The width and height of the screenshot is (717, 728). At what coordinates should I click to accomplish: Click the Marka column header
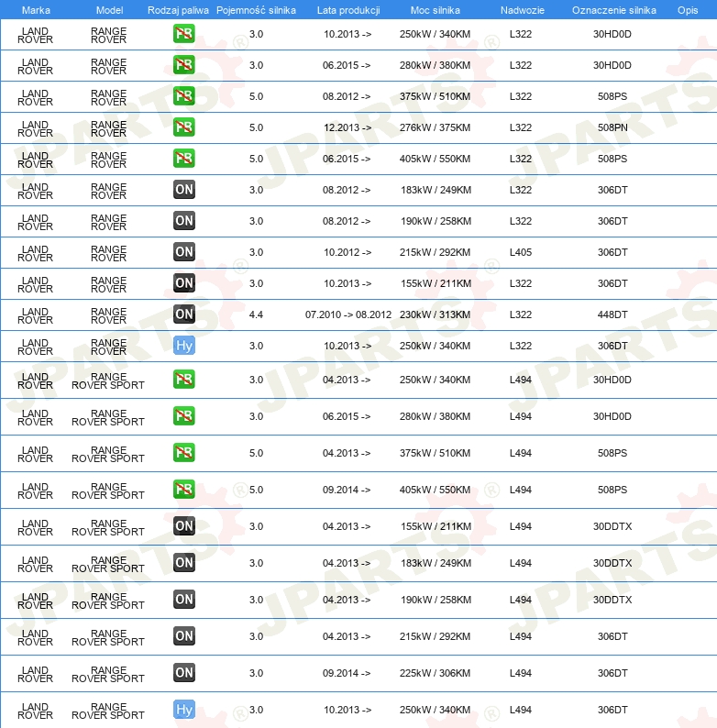pyautogui.click(x=36, y=10)
